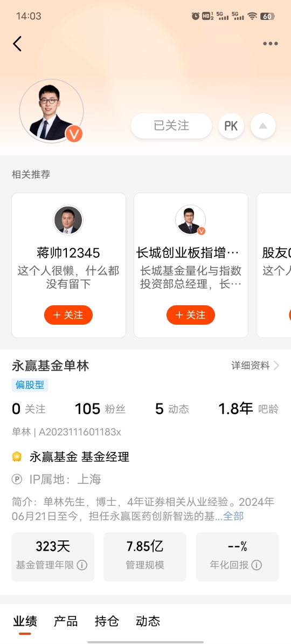Tap the 偏股型 fund type tag

(30, 385)
